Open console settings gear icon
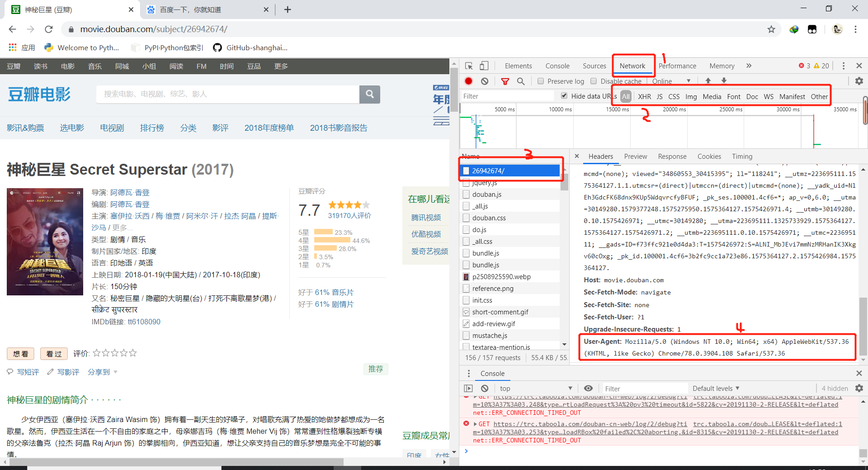Viewport: 868px width, 470px height. pyautogui.click(x=859, y=388)
